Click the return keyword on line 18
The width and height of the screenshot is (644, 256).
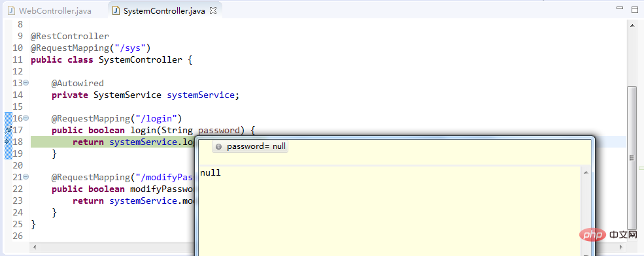coord(88,142)
